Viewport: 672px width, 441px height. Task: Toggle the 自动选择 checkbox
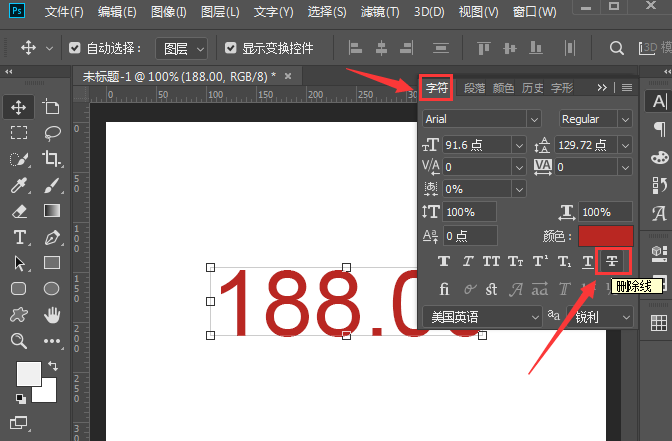click(x=75, y=48)
